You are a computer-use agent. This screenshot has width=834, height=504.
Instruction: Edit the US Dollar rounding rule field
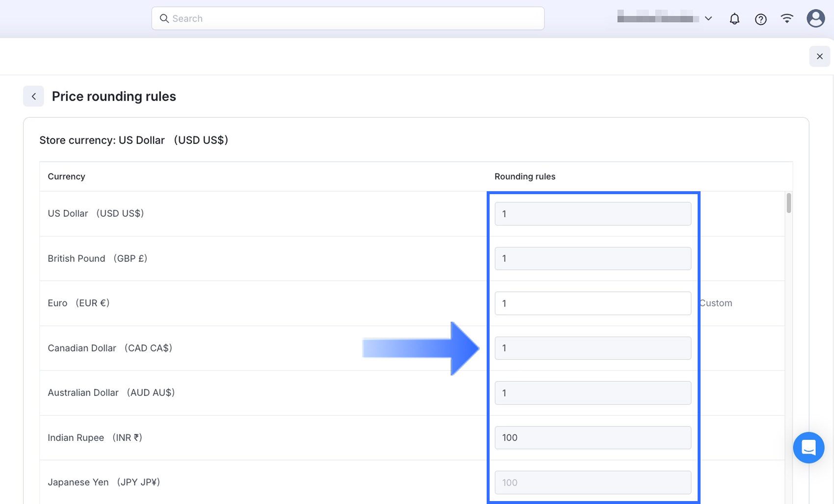tap(593, 214)
